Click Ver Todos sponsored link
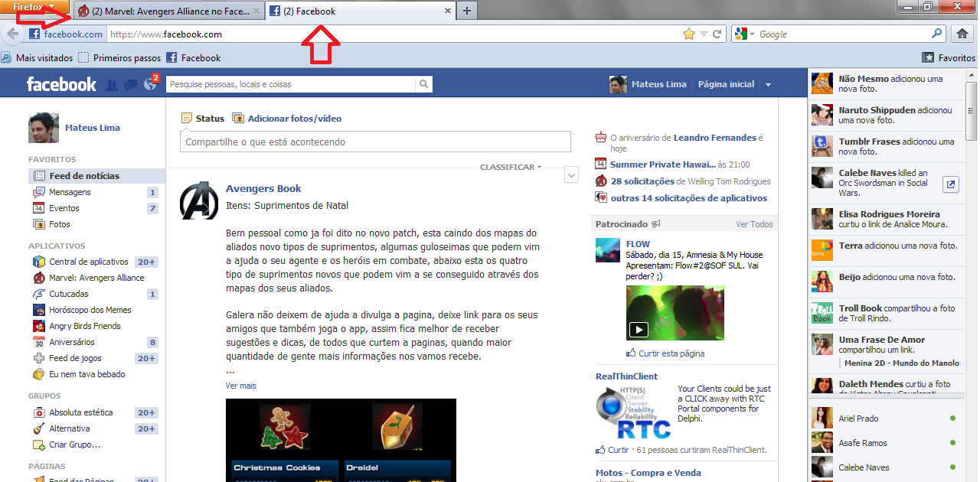980x482 pixels. click(754, 224)
